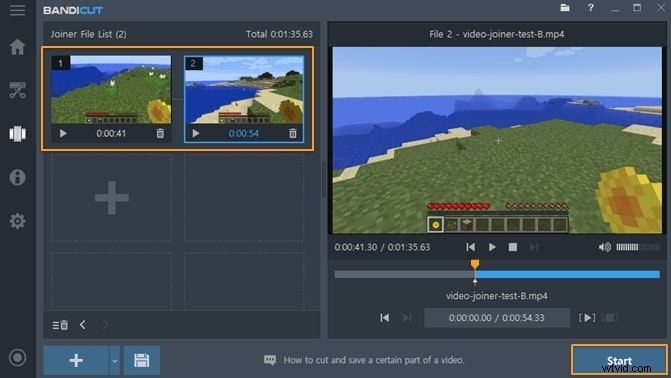Open the output folder icon

pos(565,8)
